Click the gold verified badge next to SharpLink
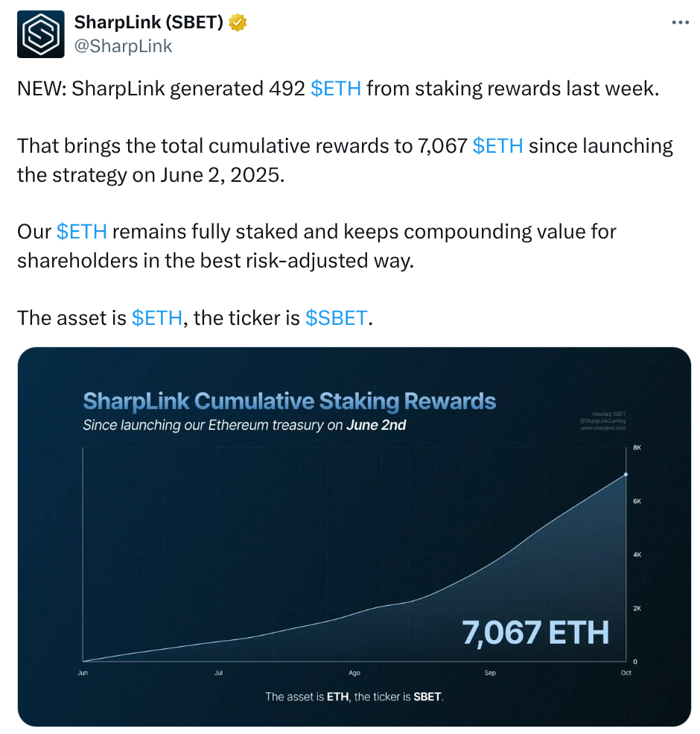The width and height of the screenshot is (700, 734). [237, 22]
